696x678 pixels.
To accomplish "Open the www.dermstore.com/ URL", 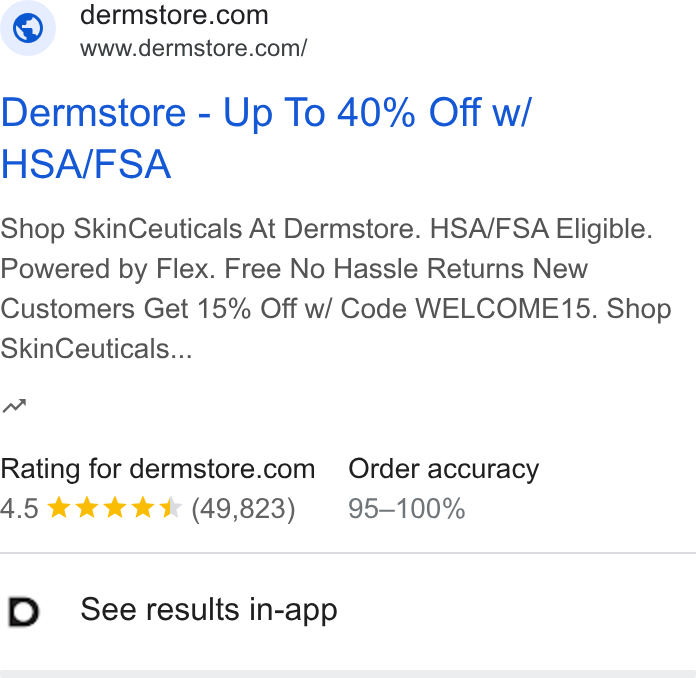I will [194, 48].
